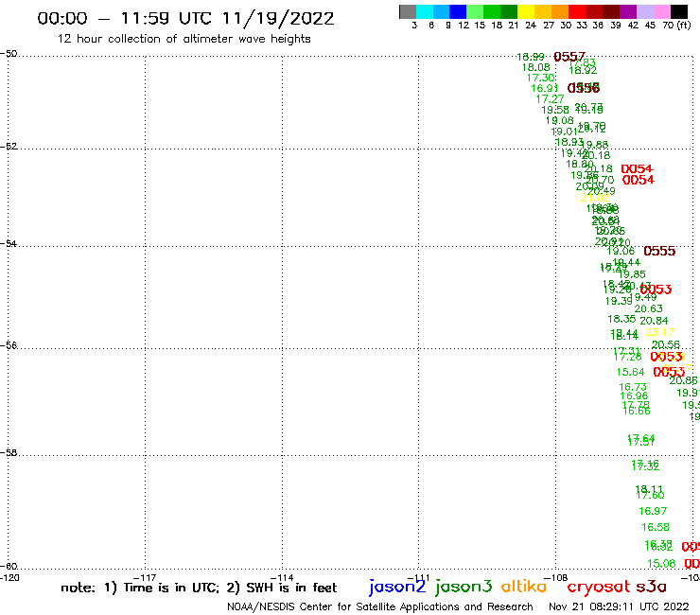This screenshot has width=700, height=615.
Task: Pick the dark blue legend swatch
Action: [458, 11]
